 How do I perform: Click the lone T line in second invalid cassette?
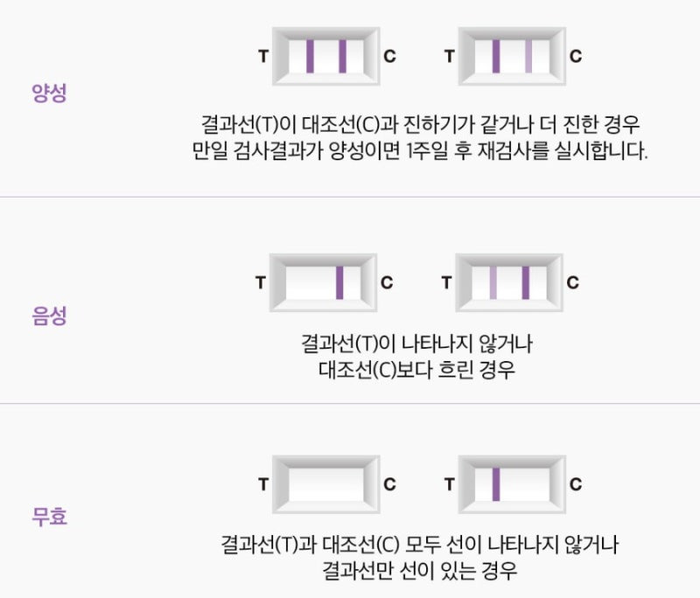click(x=496, y=484)
